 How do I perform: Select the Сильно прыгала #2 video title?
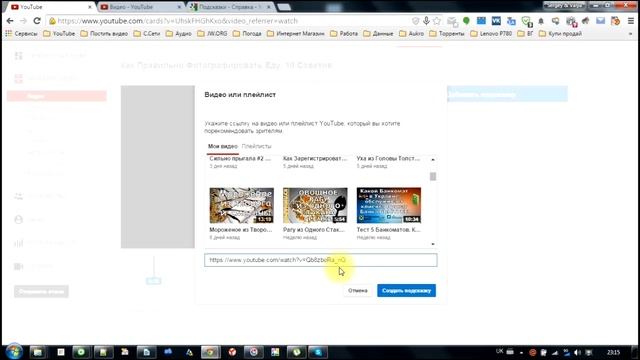coord(240,158)
